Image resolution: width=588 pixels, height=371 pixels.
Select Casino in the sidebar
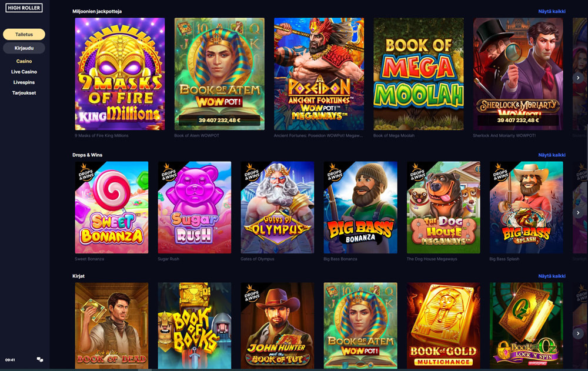24,61
